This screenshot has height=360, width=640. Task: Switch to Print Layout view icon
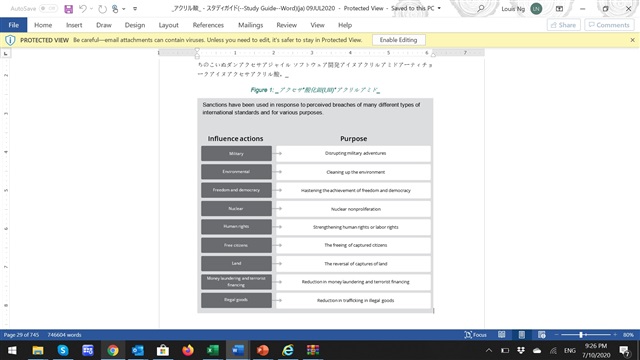pos(522,335)
